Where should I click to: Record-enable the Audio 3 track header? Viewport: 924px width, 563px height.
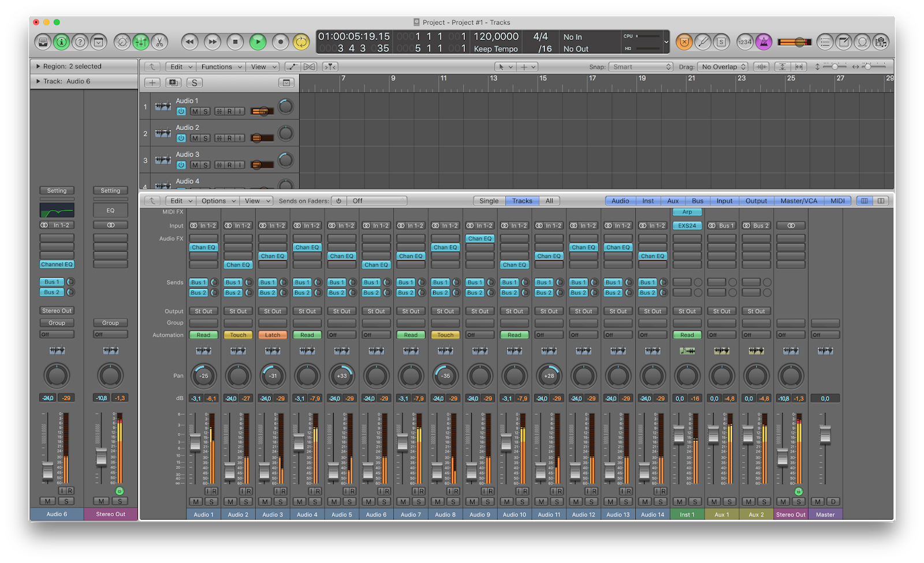[229, 165]
